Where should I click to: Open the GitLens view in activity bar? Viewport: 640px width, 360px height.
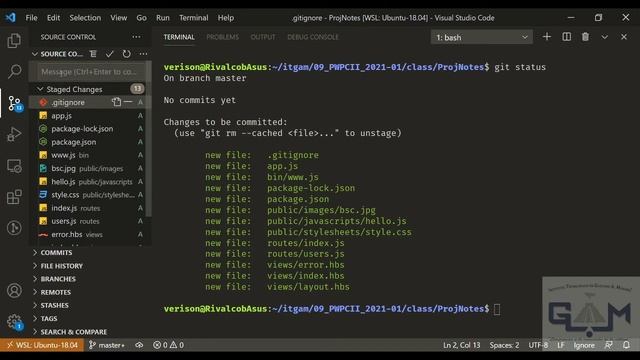(14, 228)
